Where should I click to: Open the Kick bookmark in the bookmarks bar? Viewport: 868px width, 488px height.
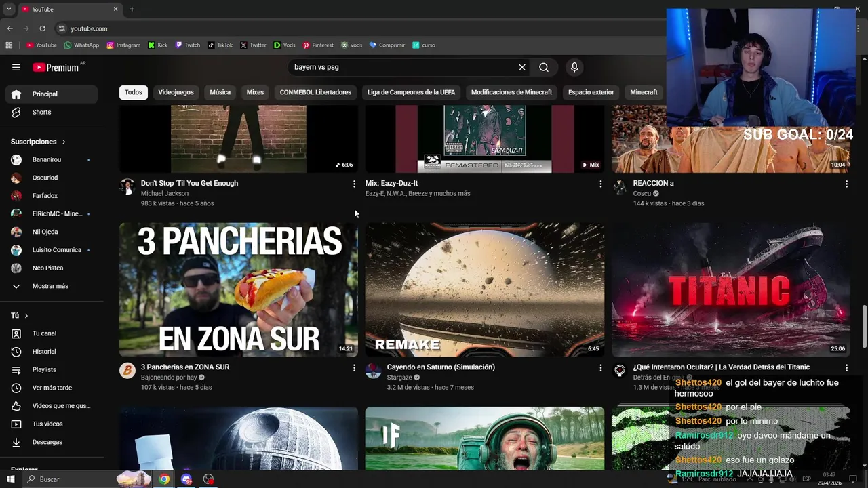pos(157,45)
